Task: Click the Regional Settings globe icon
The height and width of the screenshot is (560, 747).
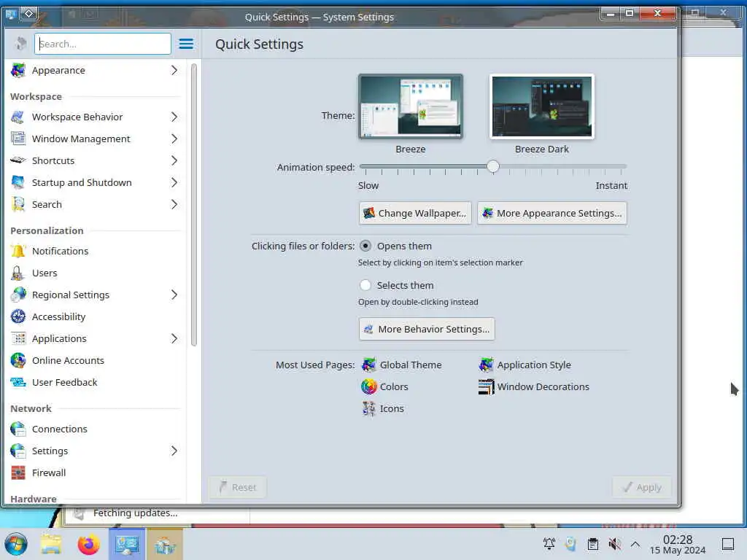Action: [x=18, y=295]
